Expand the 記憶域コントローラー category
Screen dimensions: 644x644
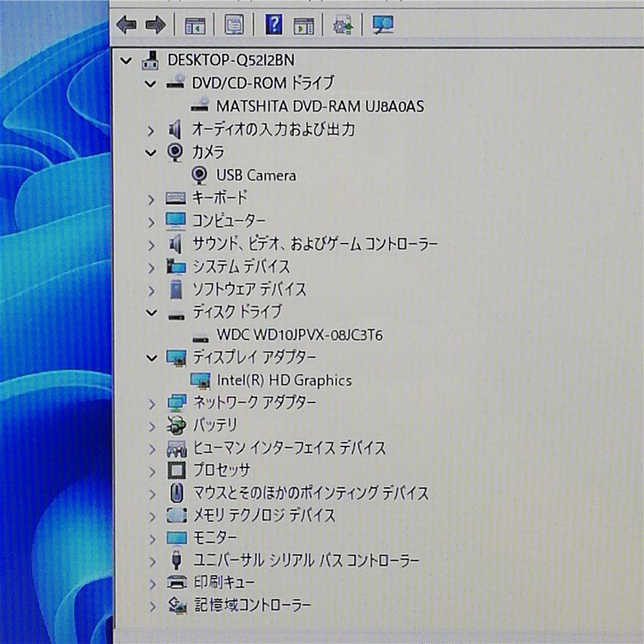tap(152, 606)
